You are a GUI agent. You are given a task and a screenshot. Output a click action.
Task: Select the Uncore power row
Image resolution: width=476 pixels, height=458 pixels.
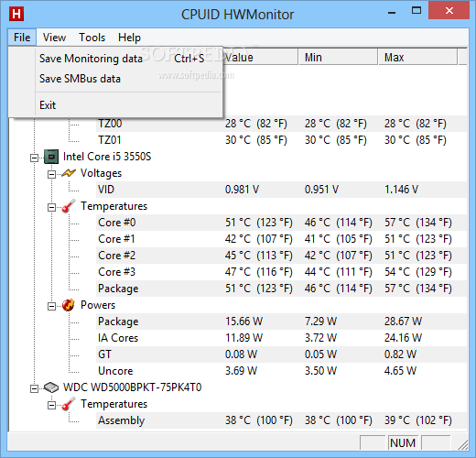click(281, 371)
